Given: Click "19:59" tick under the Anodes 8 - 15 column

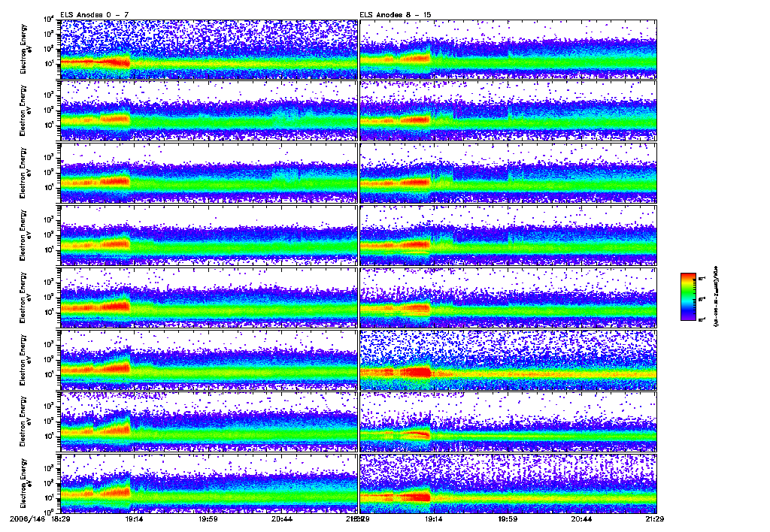Looking at the screenshot, I should tap(508, 518).
